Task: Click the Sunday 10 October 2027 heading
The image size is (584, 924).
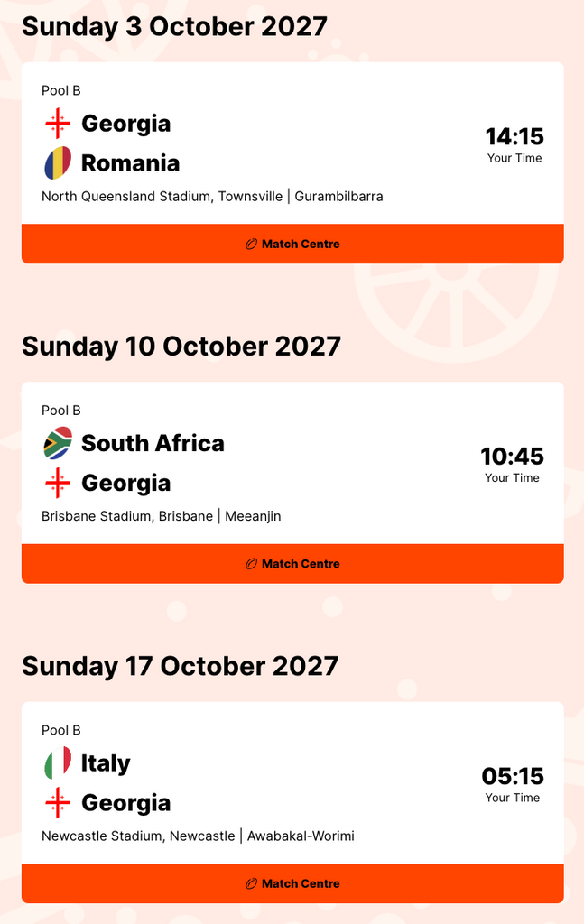Action: [181, 346]
